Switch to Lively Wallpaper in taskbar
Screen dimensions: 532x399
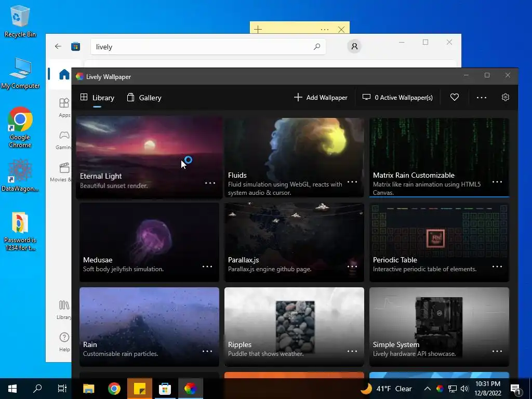[190, 389]
